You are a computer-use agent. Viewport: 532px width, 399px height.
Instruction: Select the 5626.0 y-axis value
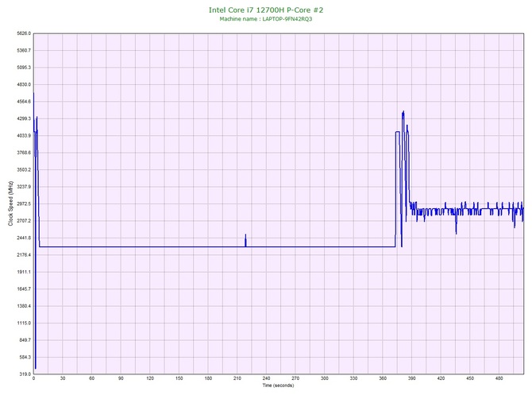[x=24, y=33]
